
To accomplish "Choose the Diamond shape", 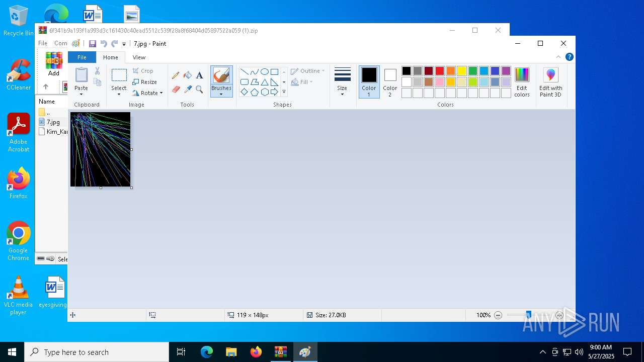I will click(244, 92).
